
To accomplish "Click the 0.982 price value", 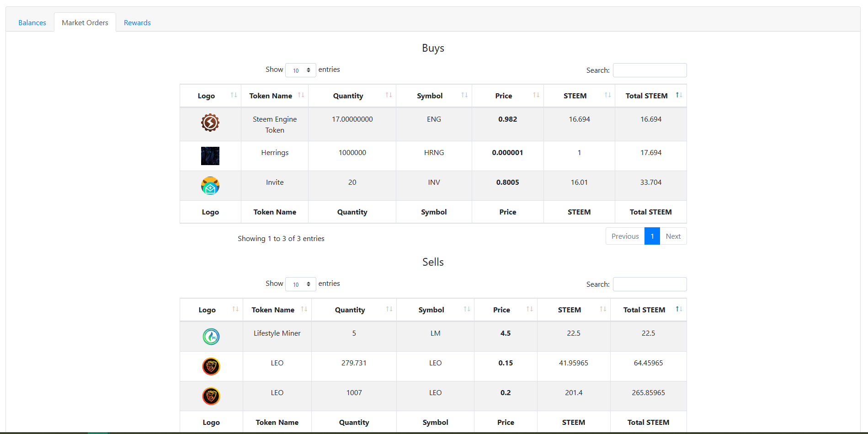I will [x=508, y=119].
